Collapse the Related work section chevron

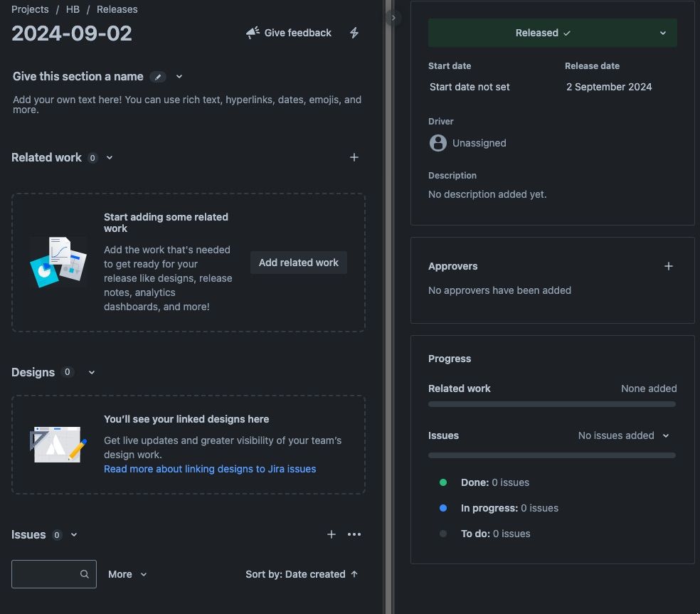[x=110, y=158]
